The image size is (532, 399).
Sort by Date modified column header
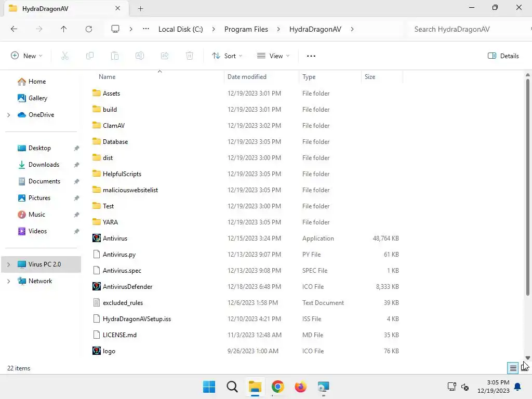(x=247, y=77)
